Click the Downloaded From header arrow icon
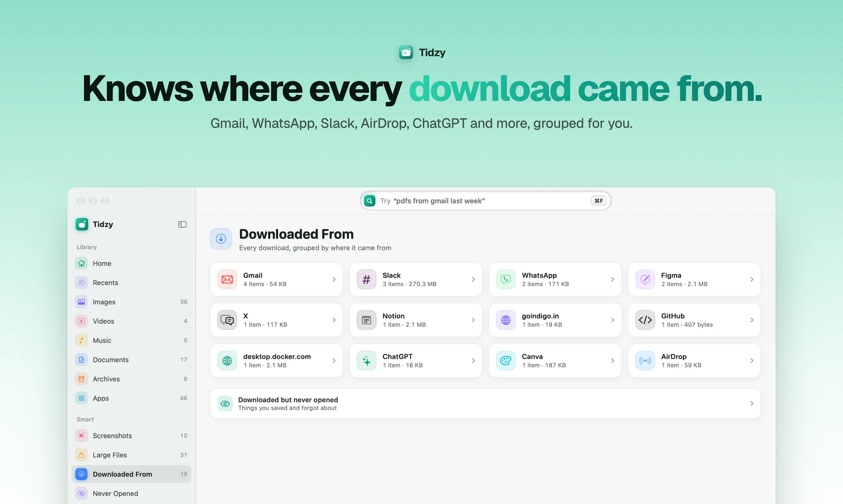The width and height of the screenshot is (843, 504). (x=221, y=239)
